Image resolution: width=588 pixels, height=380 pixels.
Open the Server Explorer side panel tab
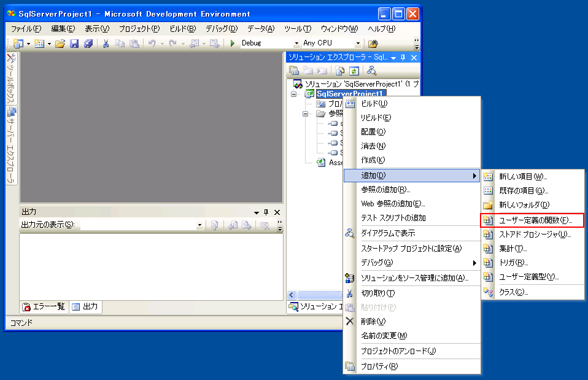coord(11,145)
